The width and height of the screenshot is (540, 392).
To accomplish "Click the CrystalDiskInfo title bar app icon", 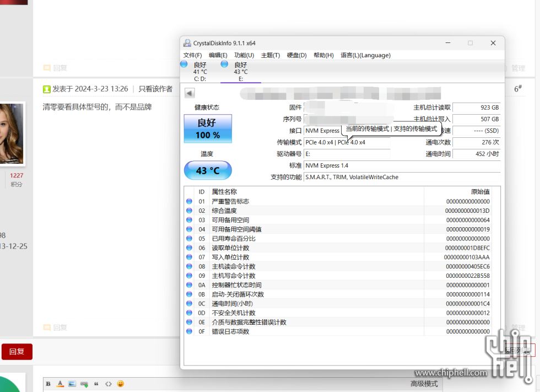I will (x=187, y=43).
